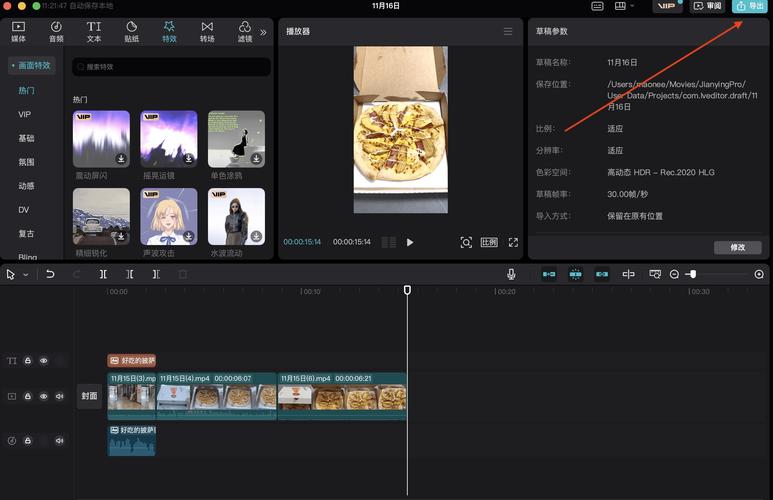Open the 特效 effects tab
This screenshot has width=773, height=500.
pos(169,32)
